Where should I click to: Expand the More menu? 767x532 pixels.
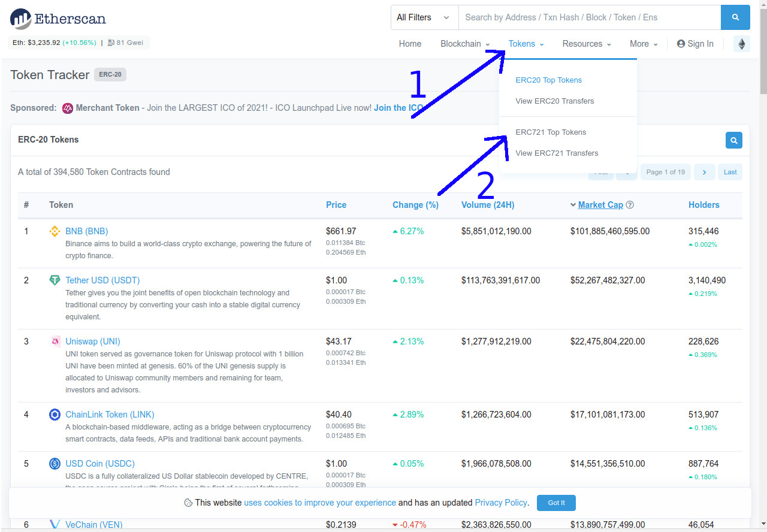pos(644,44)
